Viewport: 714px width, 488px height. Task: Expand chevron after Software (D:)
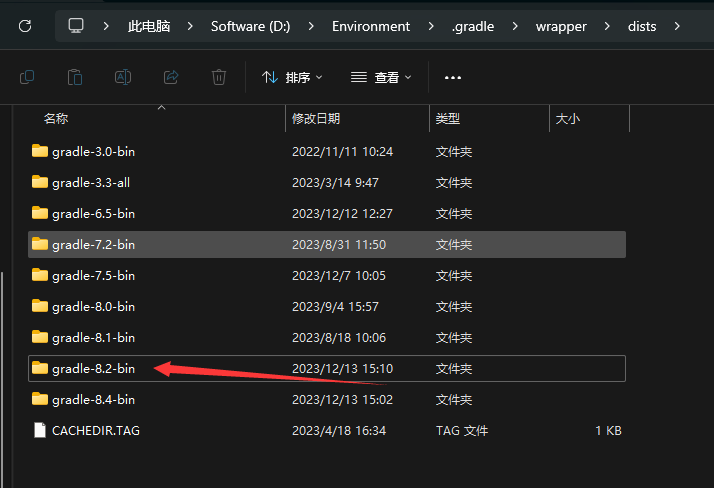311,26
